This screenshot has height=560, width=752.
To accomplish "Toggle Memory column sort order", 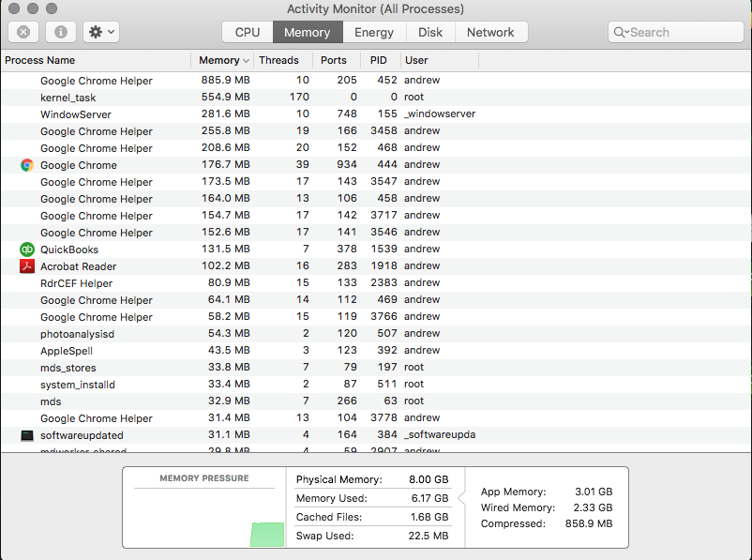I will pyautogui.click(x=222, y=60).
